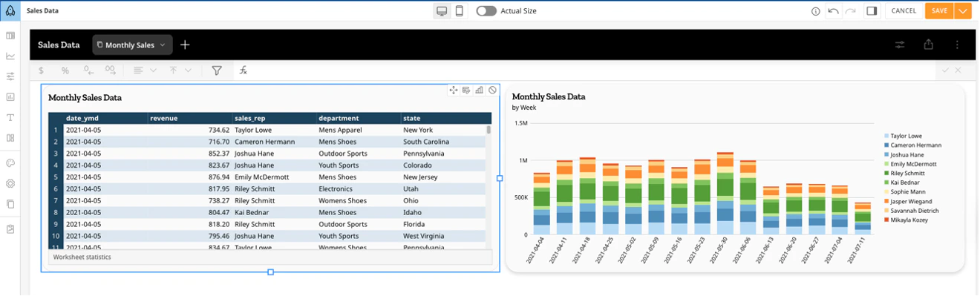The image size is (980, 299).
Task: Open the copy pages icon in sidebar
Action: click(10, 204)
